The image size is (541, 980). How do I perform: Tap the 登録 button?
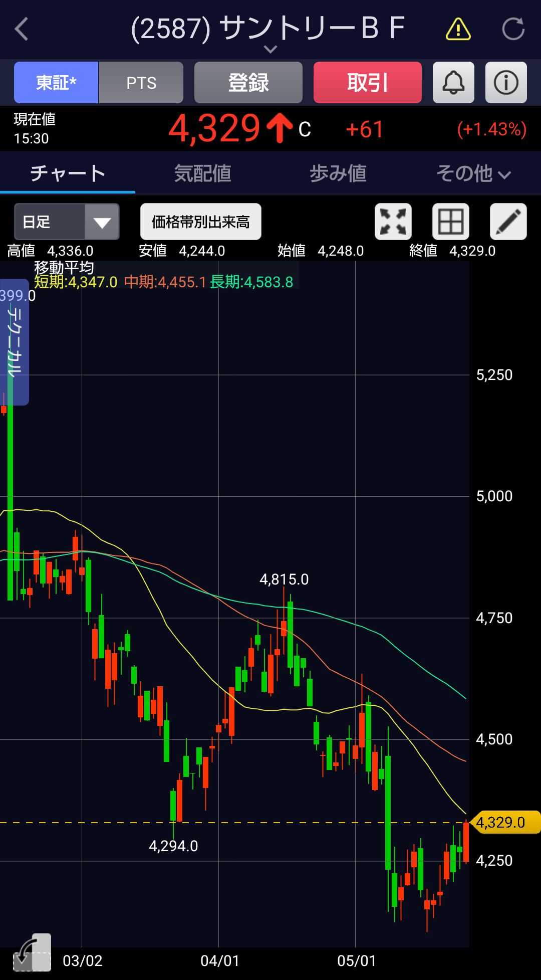(x=248, y=83)
